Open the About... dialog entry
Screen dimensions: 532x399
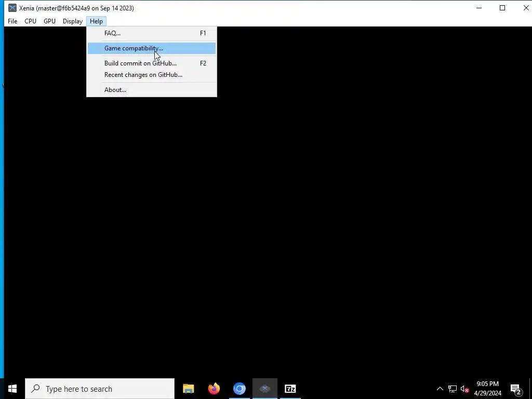[x=152, y=89]
